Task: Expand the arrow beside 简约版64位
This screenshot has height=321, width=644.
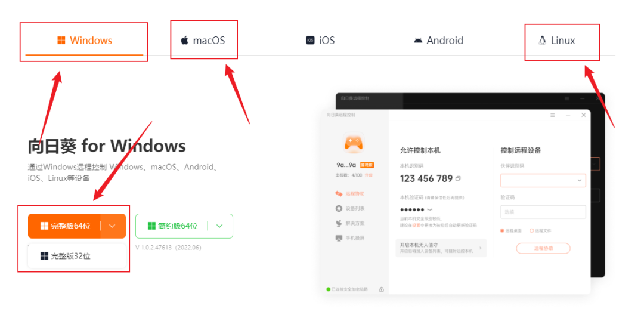Action: coord(219,226)
